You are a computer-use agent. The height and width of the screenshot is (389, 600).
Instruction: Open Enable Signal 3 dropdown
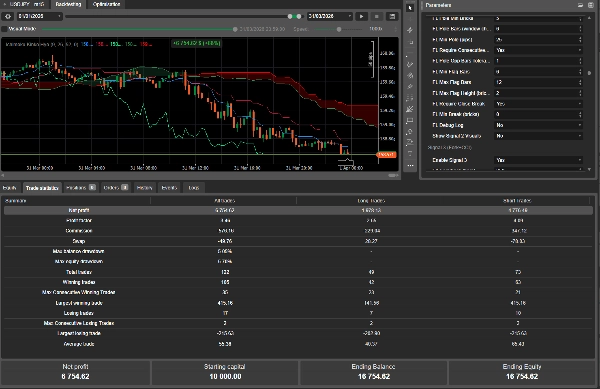point(538,160)
